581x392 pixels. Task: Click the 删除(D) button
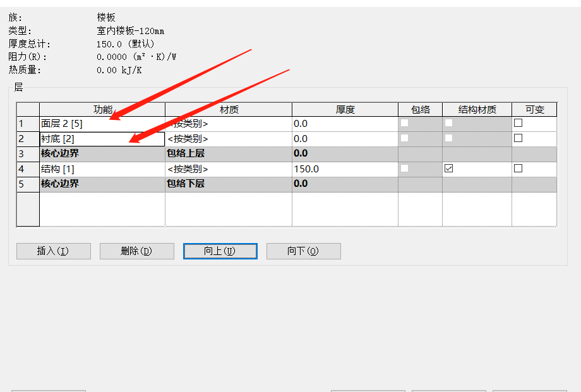coord(136,251)
